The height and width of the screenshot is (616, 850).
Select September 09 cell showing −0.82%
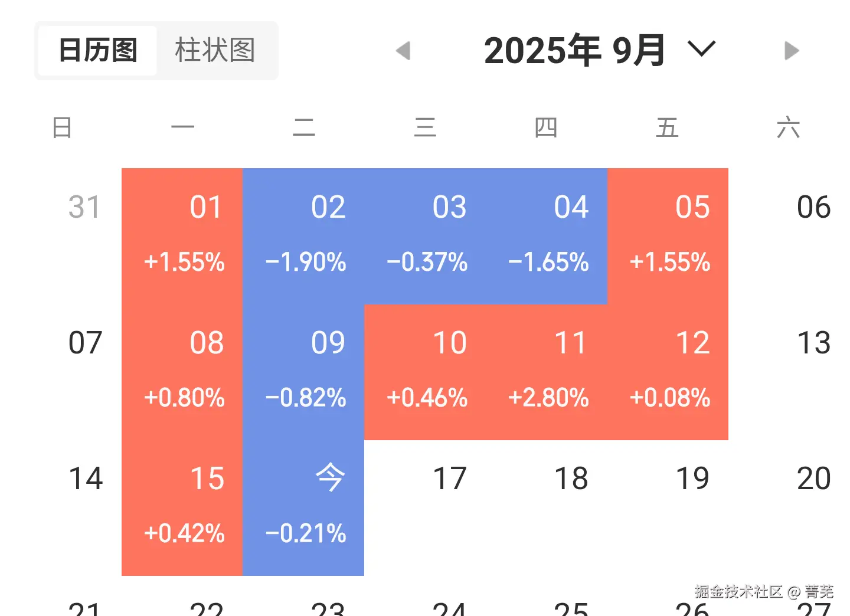click(x=303, y=372)
